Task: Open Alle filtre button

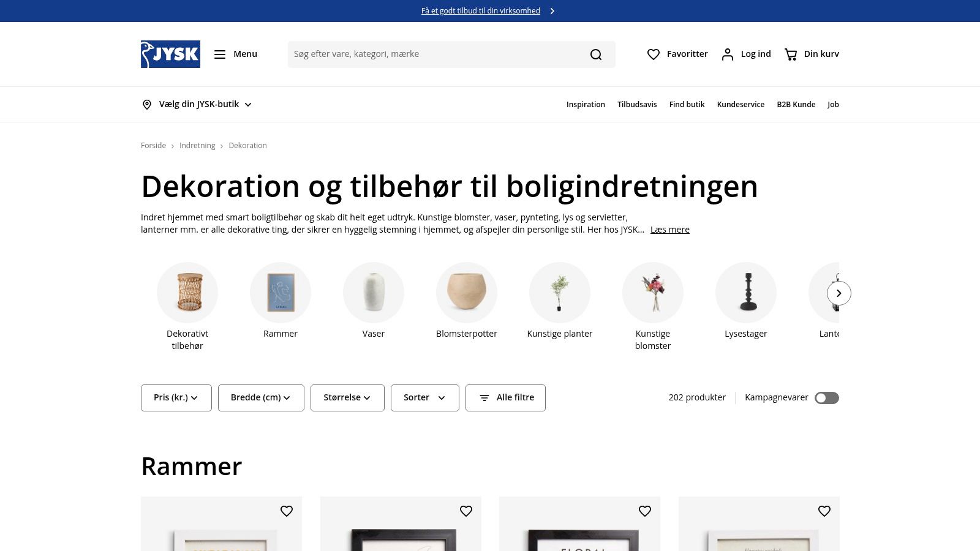Action: pyautogui.click(x=505, y=398)
